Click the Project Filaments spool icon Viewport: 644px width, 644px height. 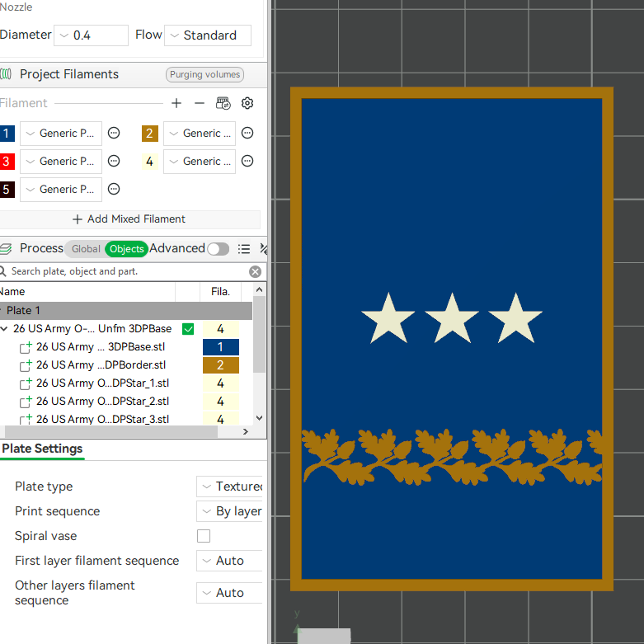point(5,74)
